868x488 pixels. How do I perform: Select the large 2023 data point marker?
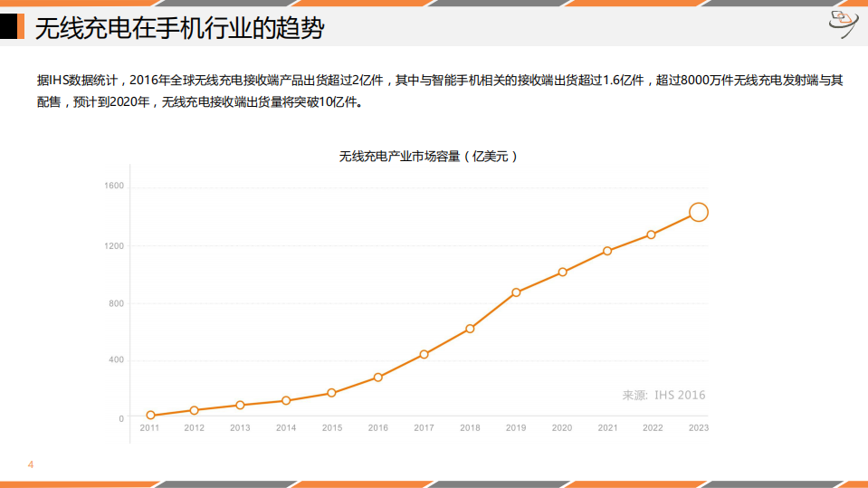699,212
